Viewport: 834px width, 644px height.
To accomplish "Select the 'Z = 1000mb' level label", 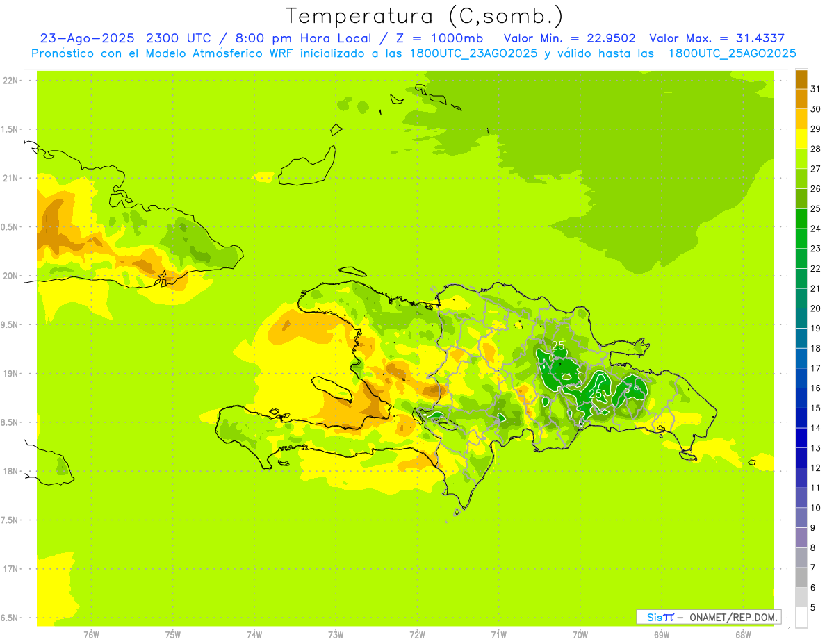I will [x=439, y=38].
